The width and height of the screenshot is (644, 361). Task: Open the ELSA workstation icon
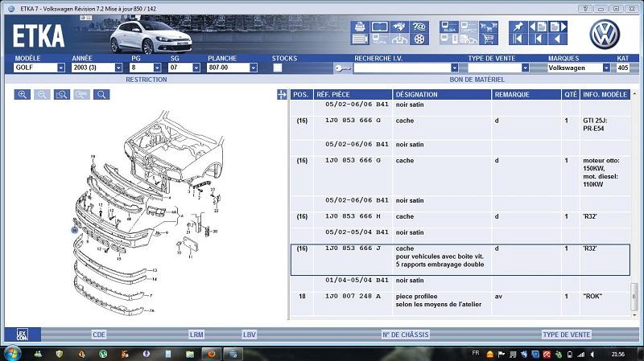(x=449, y=27)
